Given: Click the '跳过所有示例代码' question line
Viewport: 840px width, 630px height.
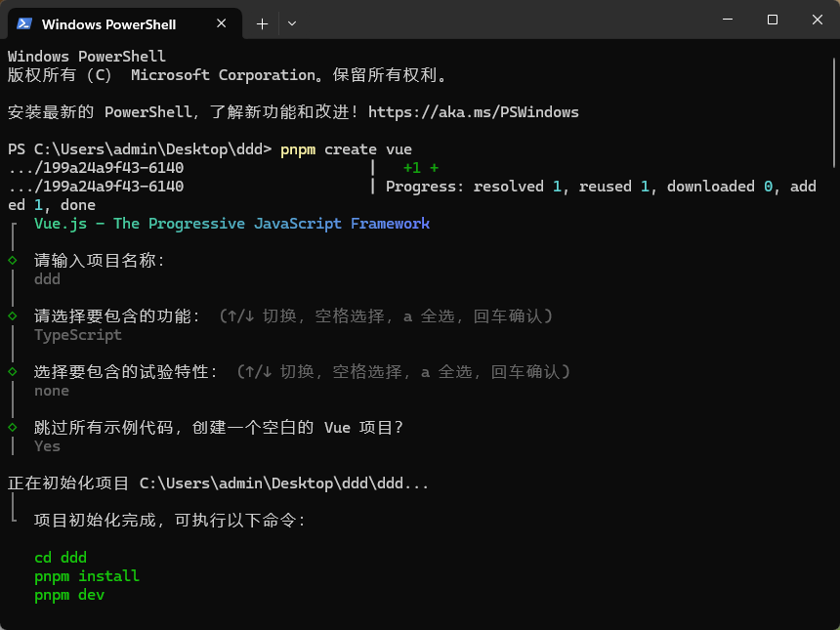Looking at the screenshot, I should [x=219, y=428].
